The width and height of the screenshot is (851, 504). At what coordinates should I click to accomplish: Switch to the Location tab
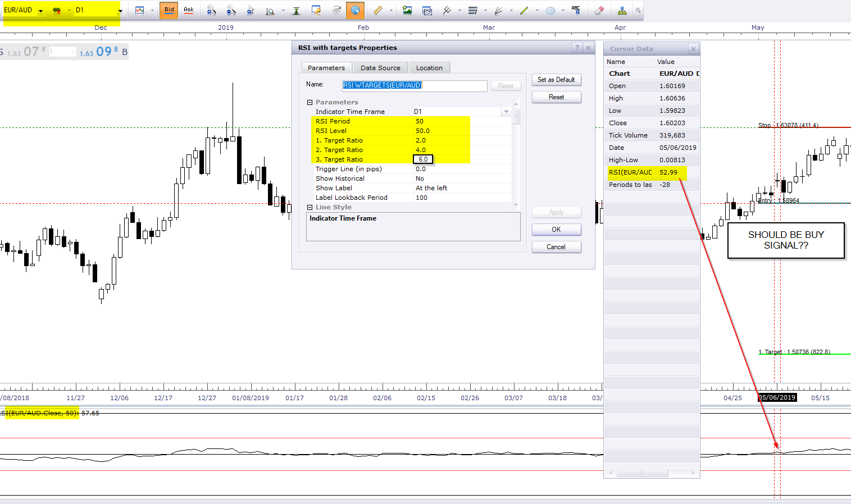point(429,68)
